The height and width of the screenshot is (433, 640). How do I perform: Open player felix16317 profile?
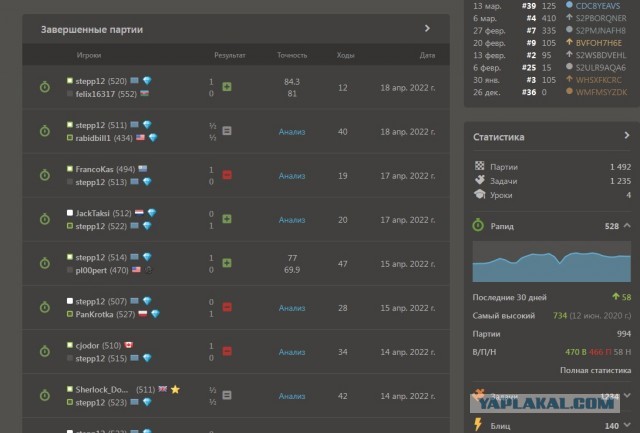95,94
